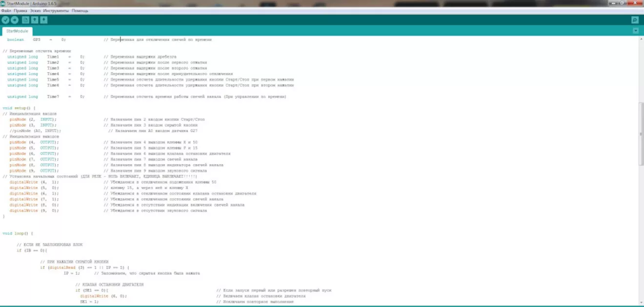Open the Инструменты menu
The image size is (644, 307).
[x=56, y=10]
